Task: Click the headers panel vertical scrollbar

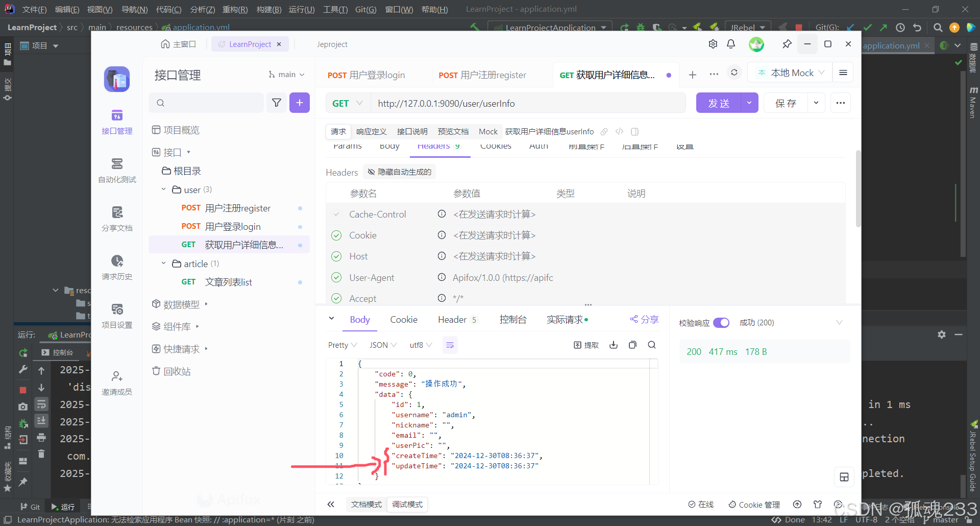Action: click(858, 189)
